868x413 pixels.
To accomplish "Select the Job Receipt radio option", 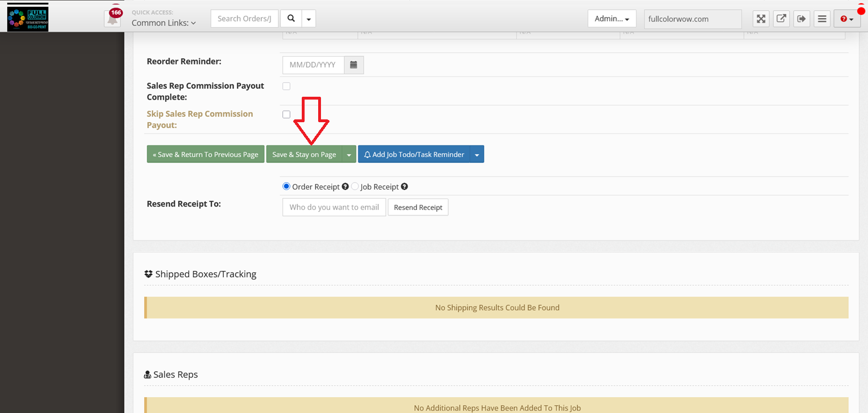I will [x=355, y=187].
